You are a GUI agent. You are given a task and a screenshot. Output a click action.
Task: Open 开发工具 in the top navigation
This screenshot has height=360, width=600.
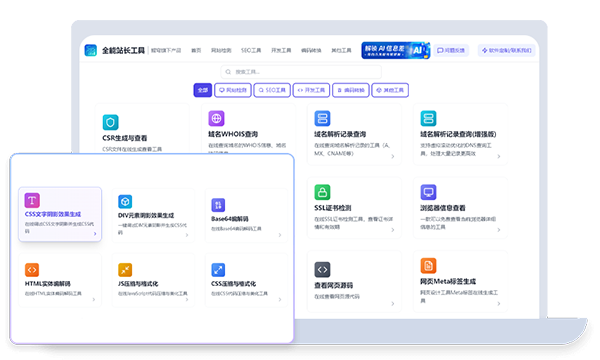[x=281, y=50]
